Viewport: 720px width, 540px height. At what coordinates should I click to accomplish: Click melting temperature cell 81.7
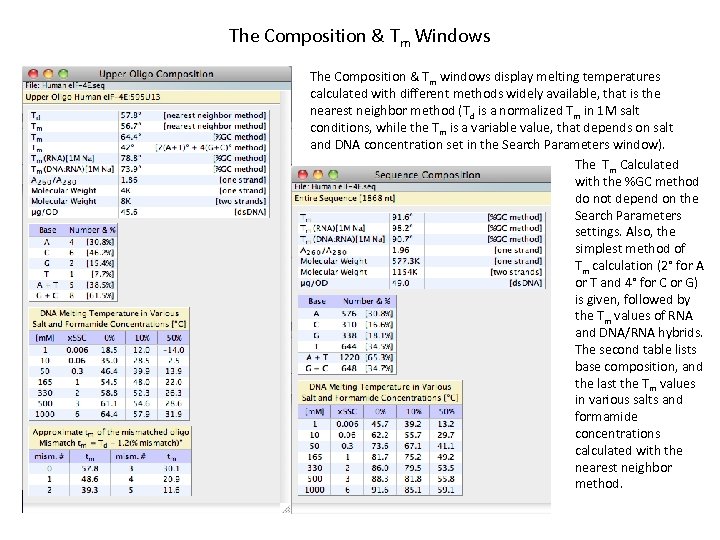[x=380, y=457]
